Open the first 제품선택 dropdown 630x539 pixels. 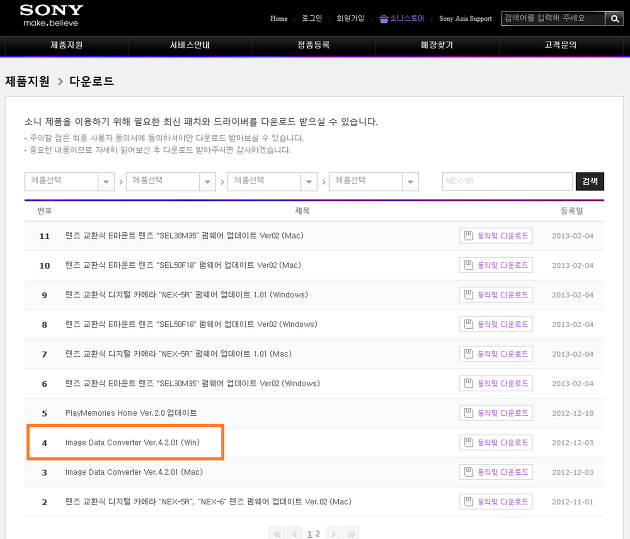[70, 182]
